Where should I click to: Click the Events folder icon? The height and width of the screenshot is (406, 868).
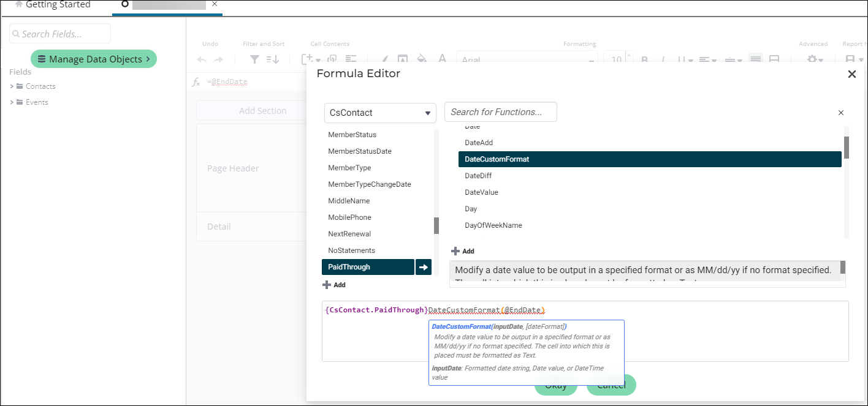click(x=20, y=102)
